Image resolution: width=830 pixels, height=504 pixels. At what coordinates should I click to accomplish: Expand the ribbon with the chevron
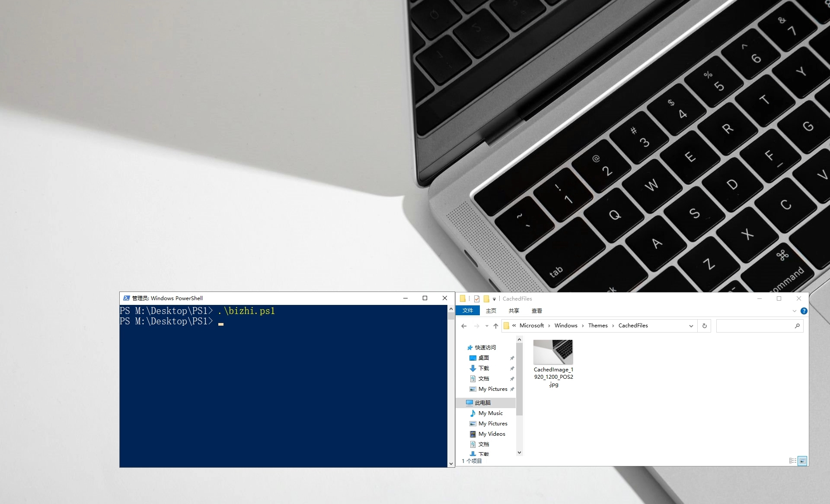point(794,311)
